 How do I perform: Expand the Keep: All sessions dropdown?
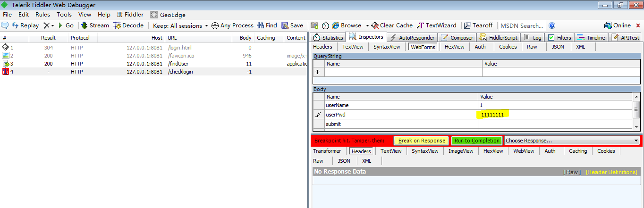[x=206, y=25]
